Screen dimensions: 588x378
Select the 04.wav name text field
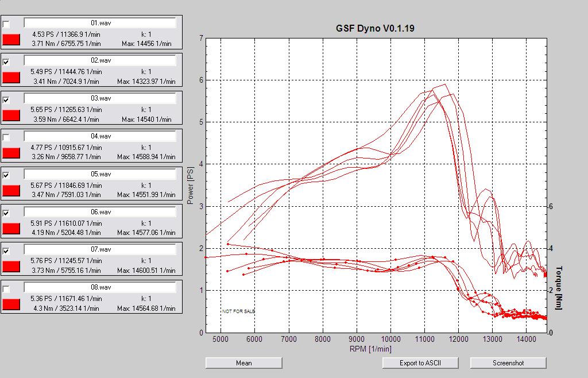(x=100, y=136)
